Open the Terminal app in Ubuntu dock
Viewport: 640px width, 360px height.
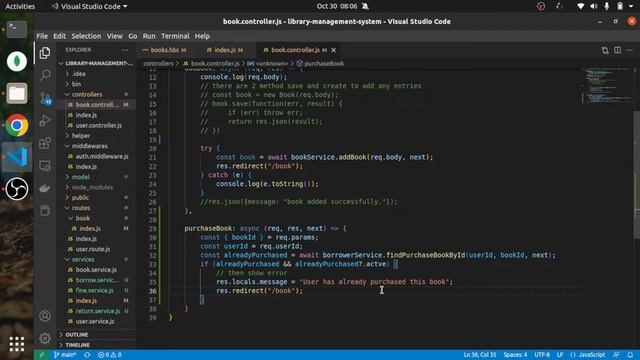[17, 29]
